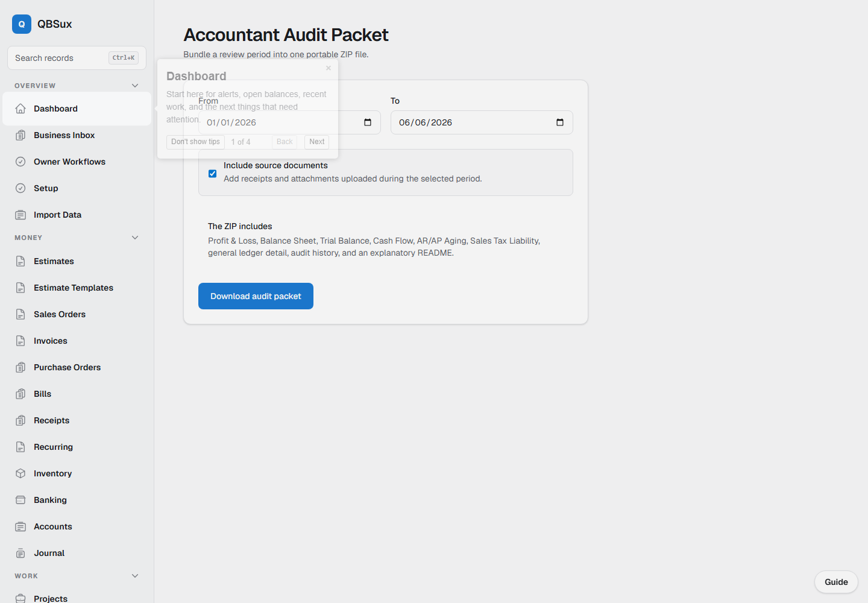
Task: Click the Projects briefcase icon
Action: pos(20,598)
